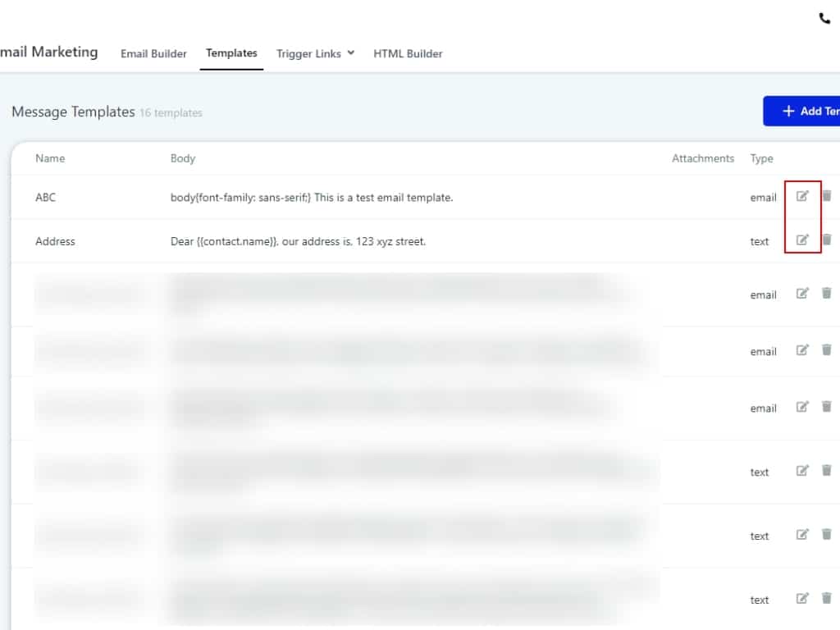Edit the bottom-most visible text template
Viewport: 840px width, 630px height.
tap(802, 599)
